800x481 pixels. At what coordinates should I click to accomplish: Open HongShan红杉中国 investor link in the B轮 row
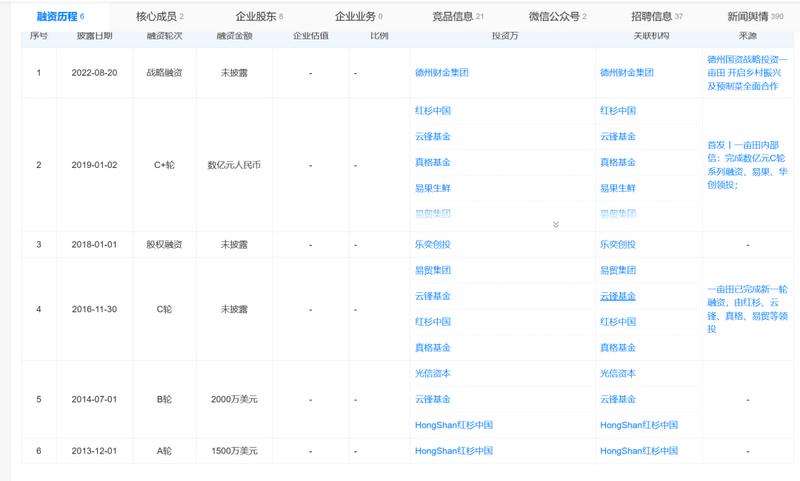(x=454, y=425)
